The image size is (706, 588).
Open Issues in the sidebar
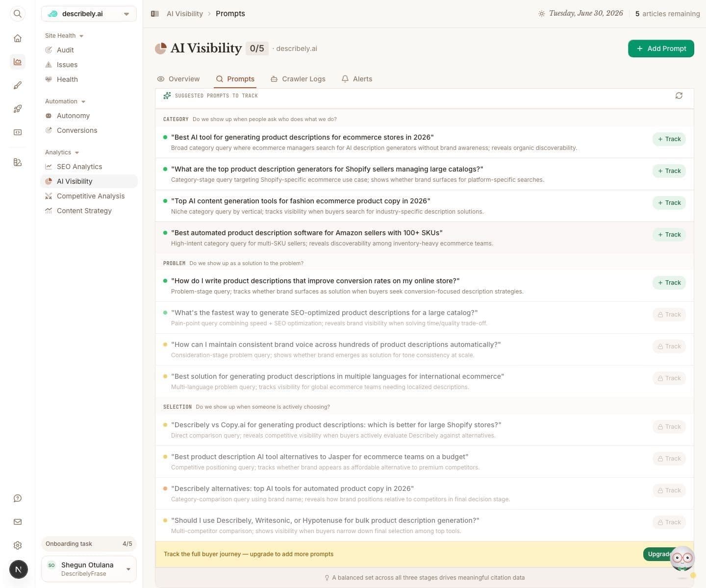pos(89,65)
